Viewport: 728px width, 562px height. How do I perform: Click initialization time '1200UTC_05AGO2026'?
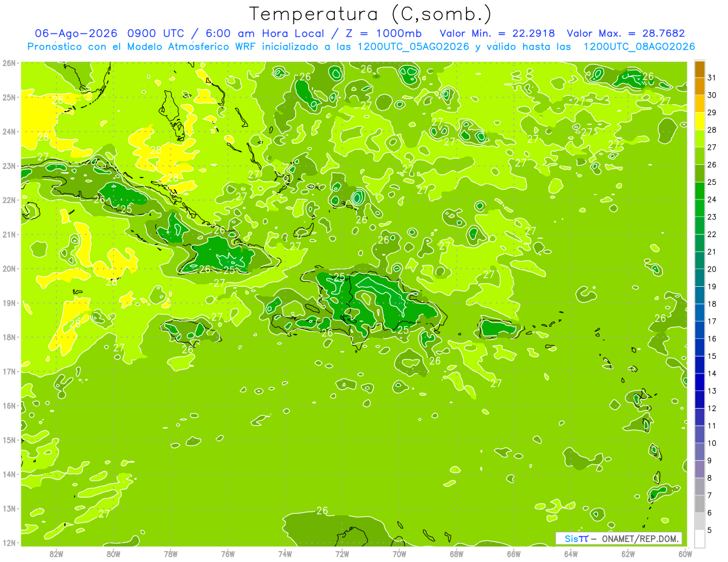point(413,46)
